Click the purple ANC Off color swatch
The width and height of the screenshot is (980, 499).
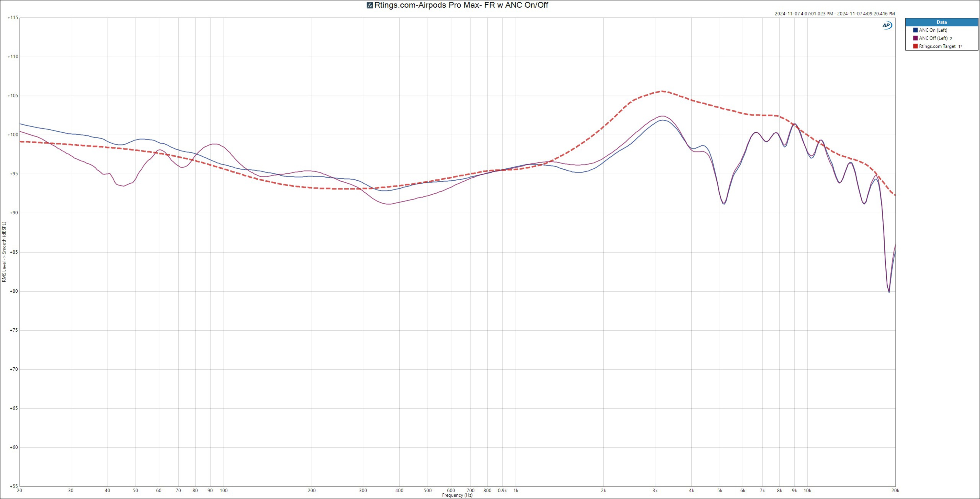tap(915, 38)
